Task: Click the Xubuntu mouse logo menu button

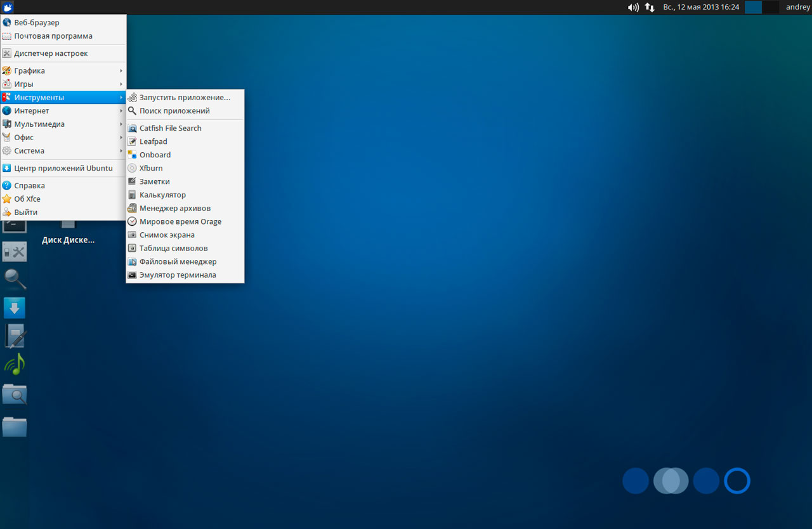Action: [8, 7]
